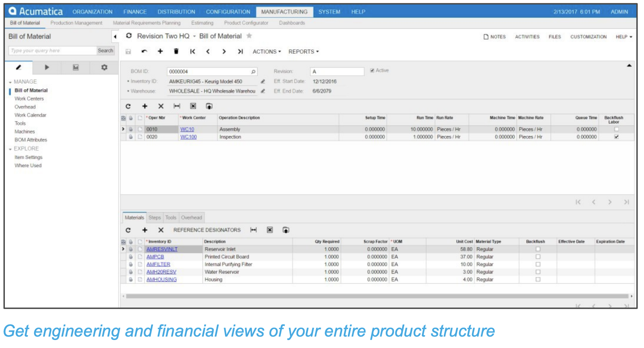Viewport: 644px width, 348px height.
Task: Toggle Backflush for Internal Purifying Filter
Action: (538, 264)
